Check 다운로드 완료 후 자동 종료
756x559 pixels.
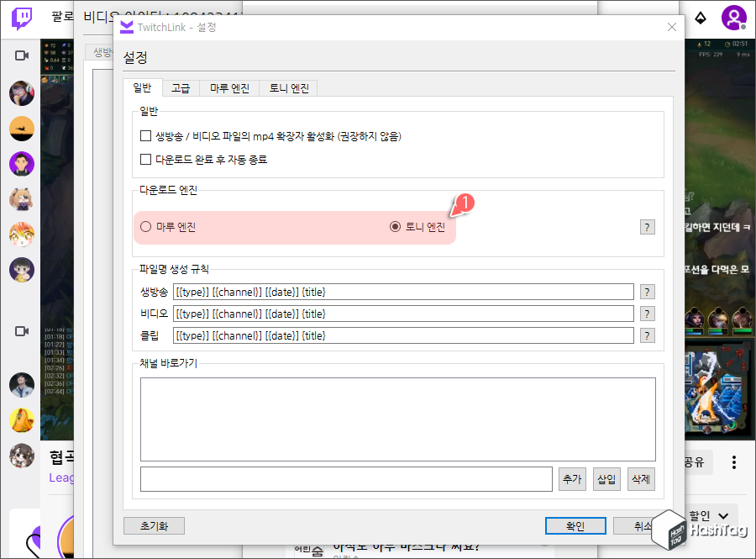[x=145, y=159]
